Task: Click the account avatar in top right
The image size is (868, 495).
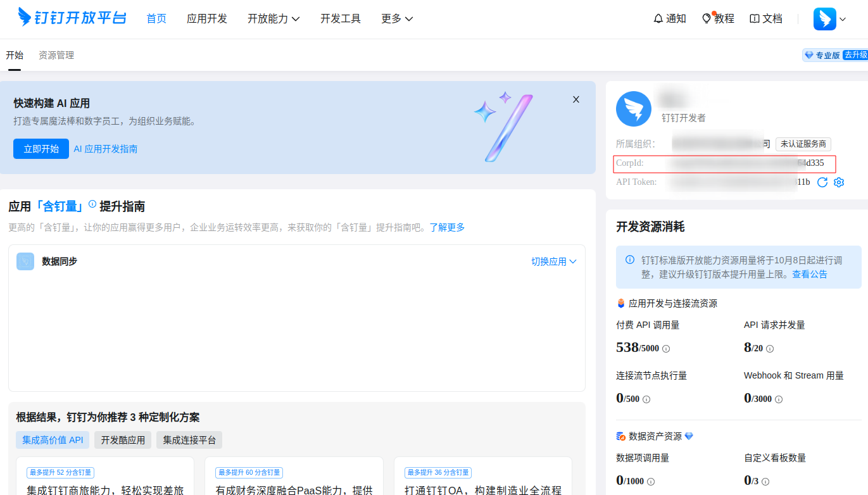Action: coord(824,19)
